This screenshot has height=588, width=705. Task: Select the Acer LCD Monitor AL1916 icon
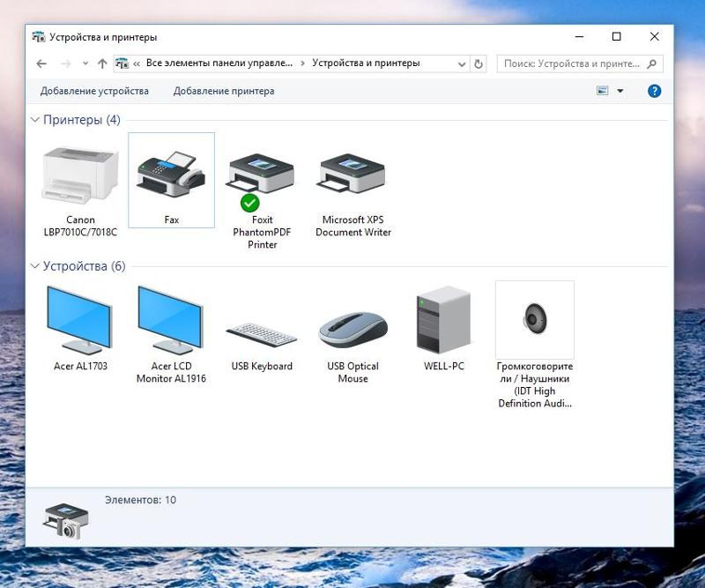point(170,320)
